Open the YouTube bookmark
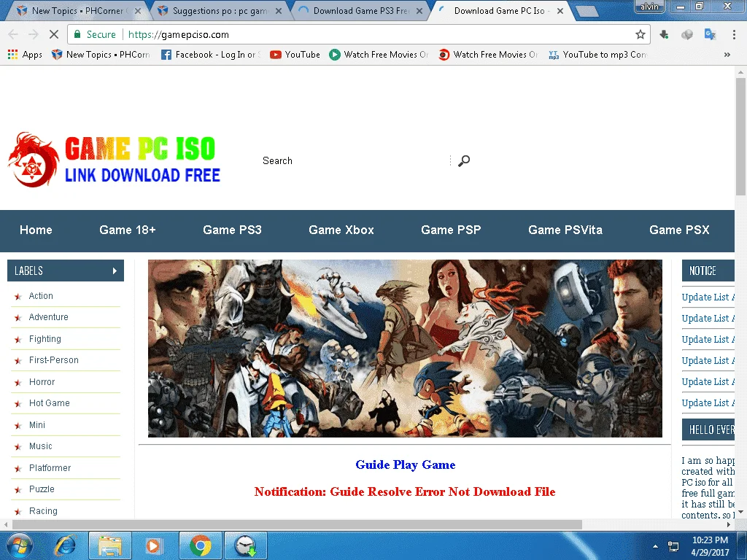This screenshot has width=747, height=560. coord(295,55)
